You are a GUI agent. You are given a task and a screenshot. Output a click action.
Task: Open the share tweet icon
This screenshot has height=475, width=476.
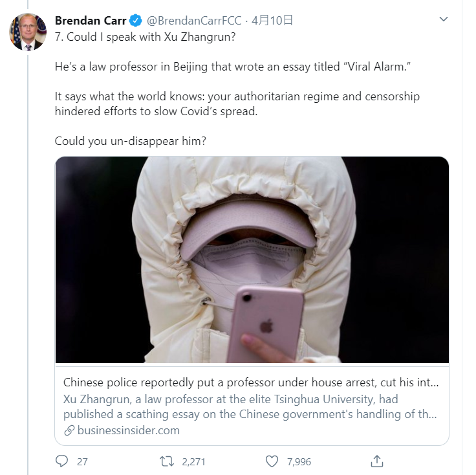377,461
